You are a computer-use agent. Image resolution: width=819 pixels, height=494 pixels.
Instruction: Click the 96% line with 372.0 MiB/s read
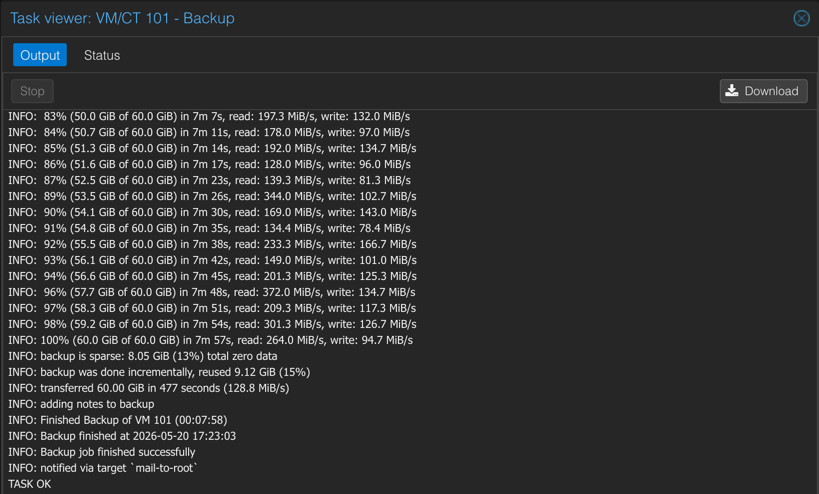click(x=212, y=292)
